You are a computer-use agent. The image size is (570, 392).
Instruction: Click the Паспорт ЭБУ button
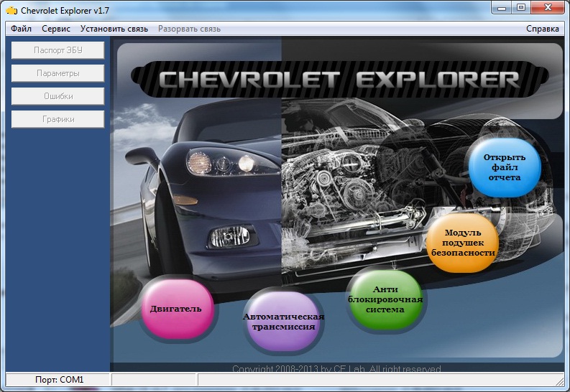(x=58, y=50)
